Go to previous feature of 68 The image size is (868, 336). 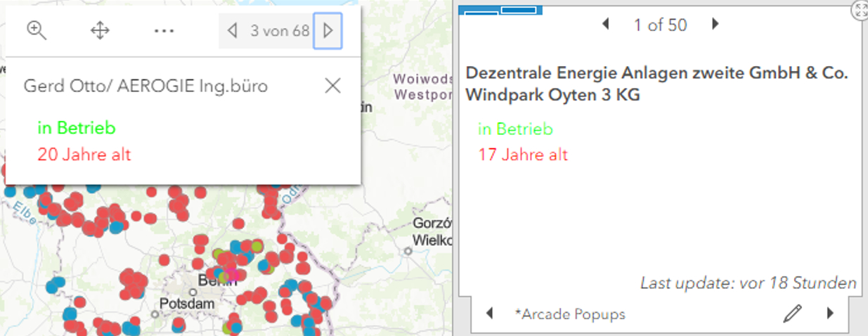click(x=232, y=31)
